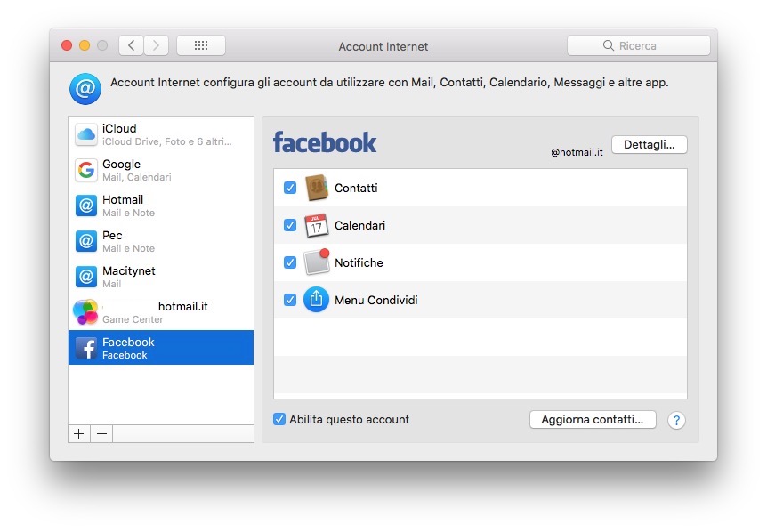Select the Macitynet account name
767x532 pixels.
point(129,270)
